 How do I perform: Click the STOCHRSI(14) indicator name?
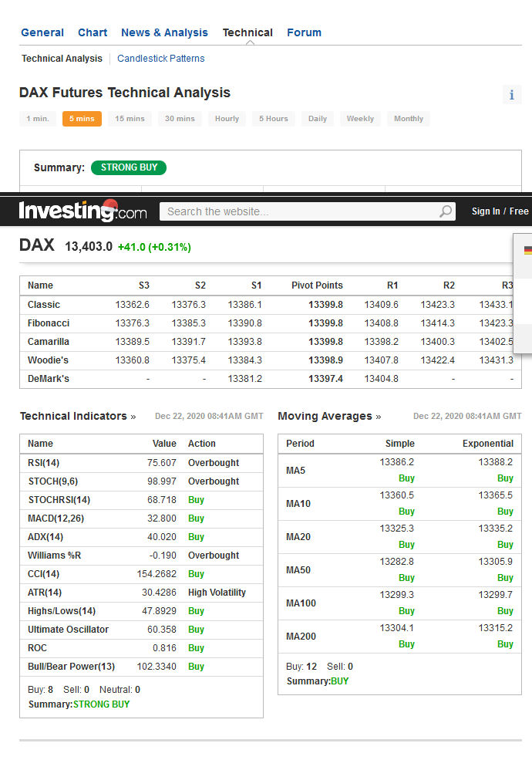click(59, 500)
